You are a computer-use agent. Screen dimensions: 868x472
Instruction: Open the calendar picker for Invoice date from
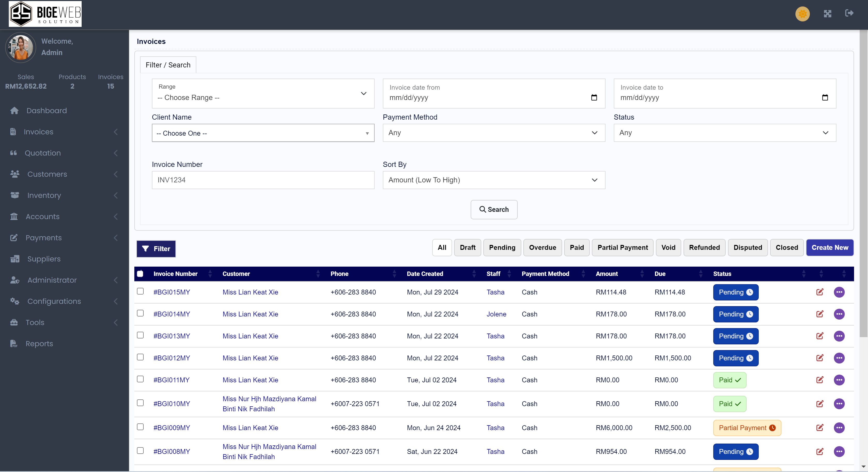pyautogui.click(x=594, y=98)
